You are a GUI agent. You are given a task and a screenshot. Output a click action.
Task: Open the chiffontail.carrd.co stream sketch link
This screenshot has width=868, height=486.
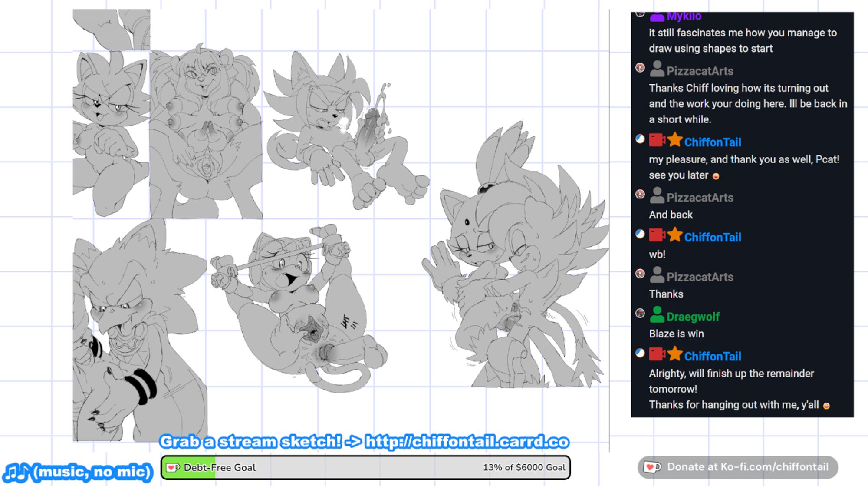point(467,442)
